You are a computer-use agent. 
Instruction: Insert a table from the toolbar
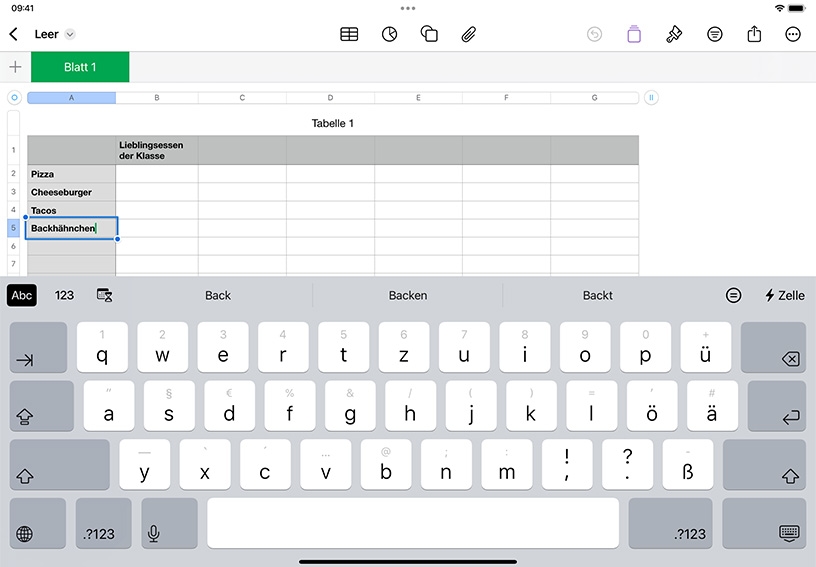[349, 34]
